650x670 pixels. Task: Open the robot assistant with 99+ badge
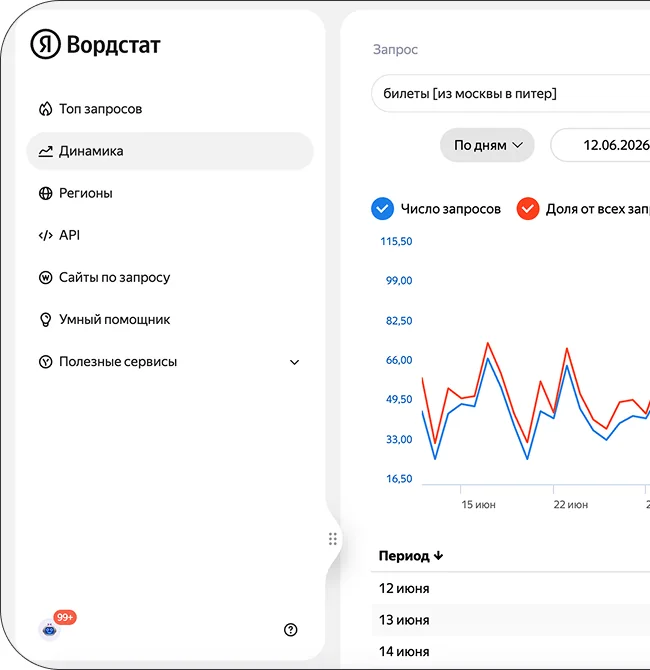49,629
